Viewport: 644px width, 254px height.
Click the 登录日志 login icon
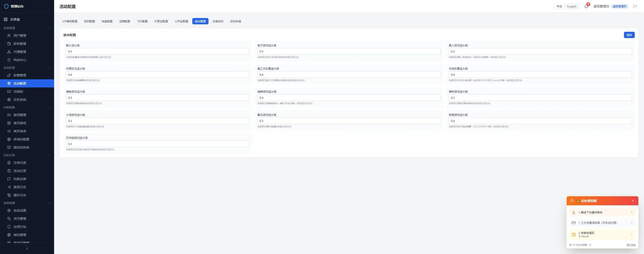9,187
